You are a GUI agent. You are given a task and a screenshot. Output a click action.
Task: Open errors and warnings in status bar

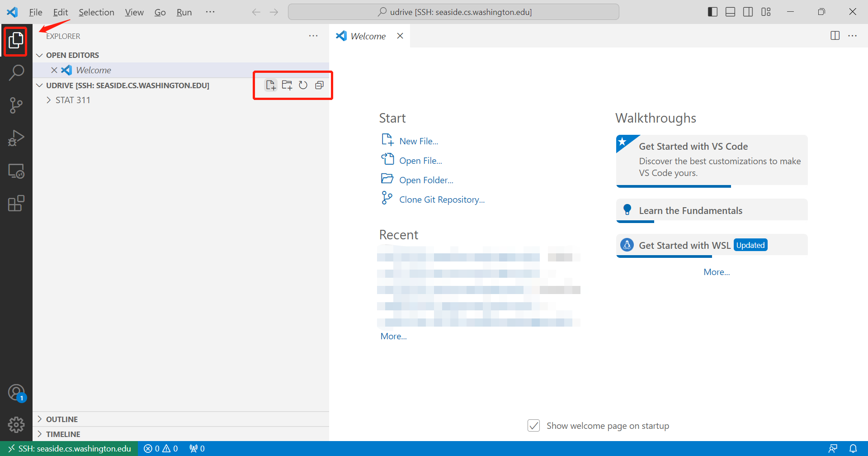pos(161,449)
